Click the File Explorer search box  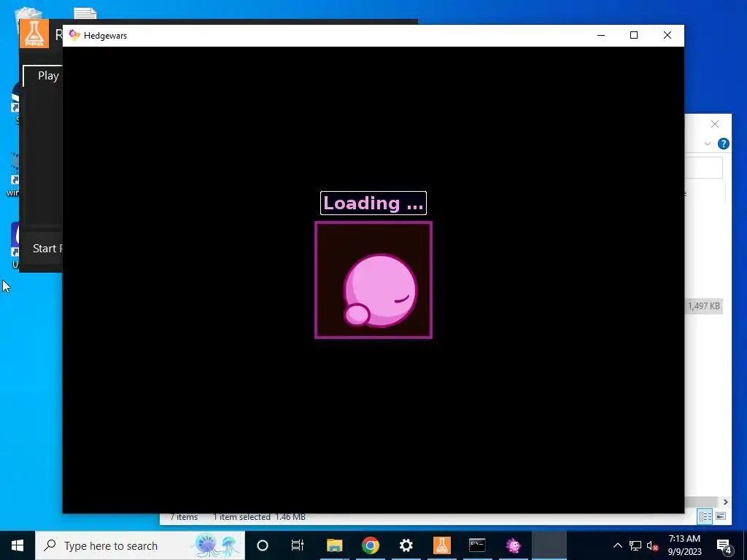[x=704, y=168]
